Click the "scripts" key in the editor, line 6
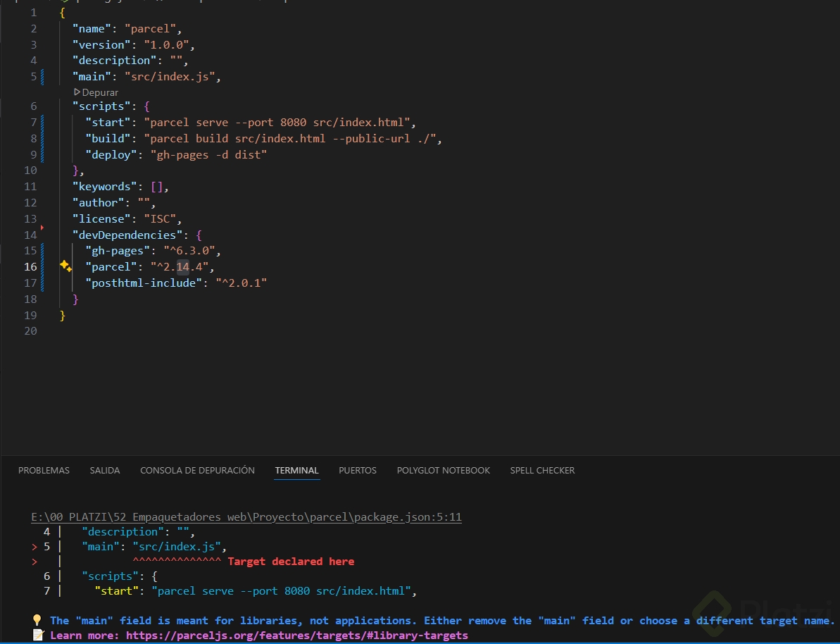The image size is (840, 644). click(x=102, y=106)
